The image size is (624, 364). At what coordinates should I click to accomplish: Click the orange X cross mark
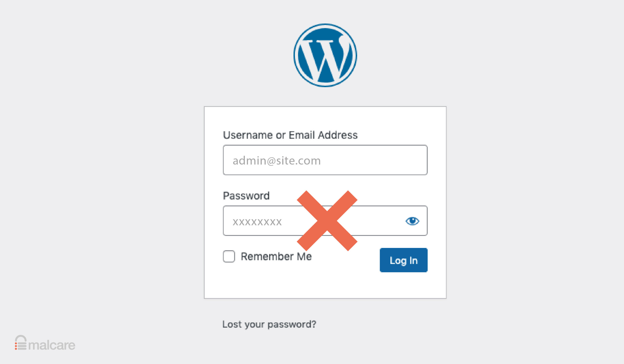point(327,221)
